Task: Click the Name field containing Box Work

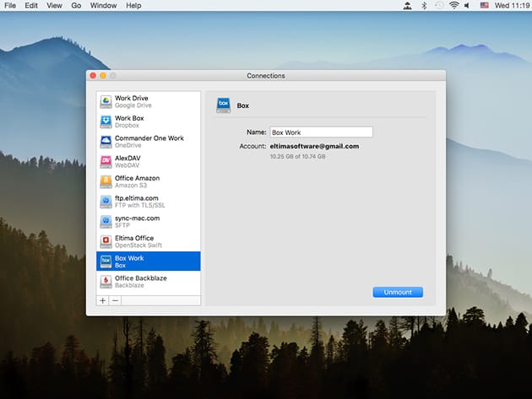Action: coord(321,132)
